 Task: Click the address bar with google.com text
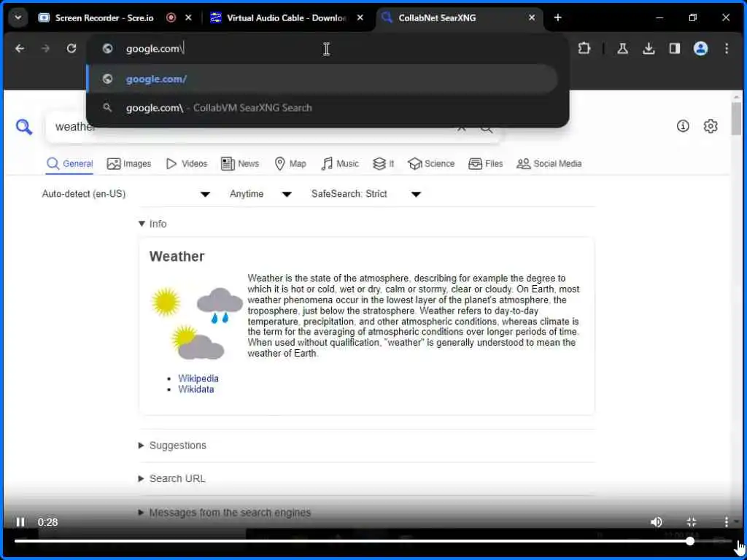click(x=328, y=49)
